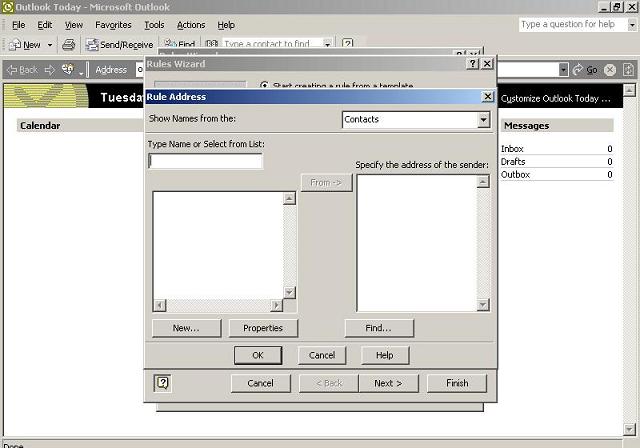Open the Inbox messages link
Screen dimensions: 640x448
[512, 149]
